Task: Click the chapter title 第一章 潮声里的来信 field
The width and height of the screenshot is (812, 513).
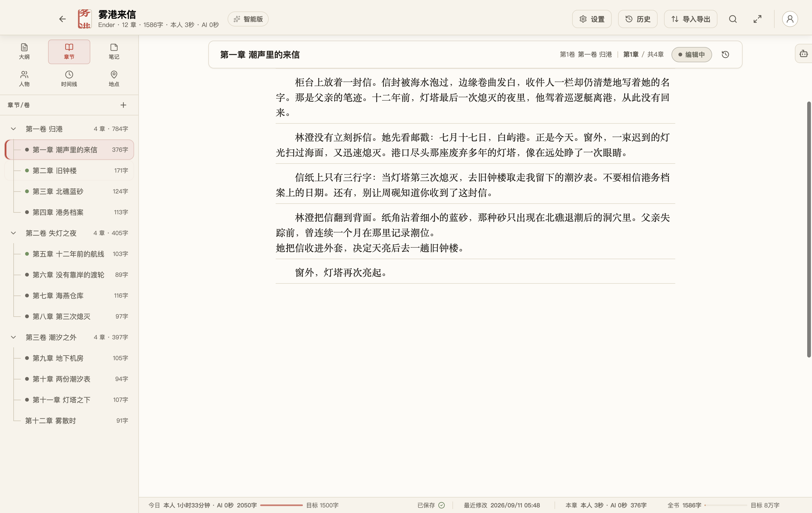Action: click(260, 55)
